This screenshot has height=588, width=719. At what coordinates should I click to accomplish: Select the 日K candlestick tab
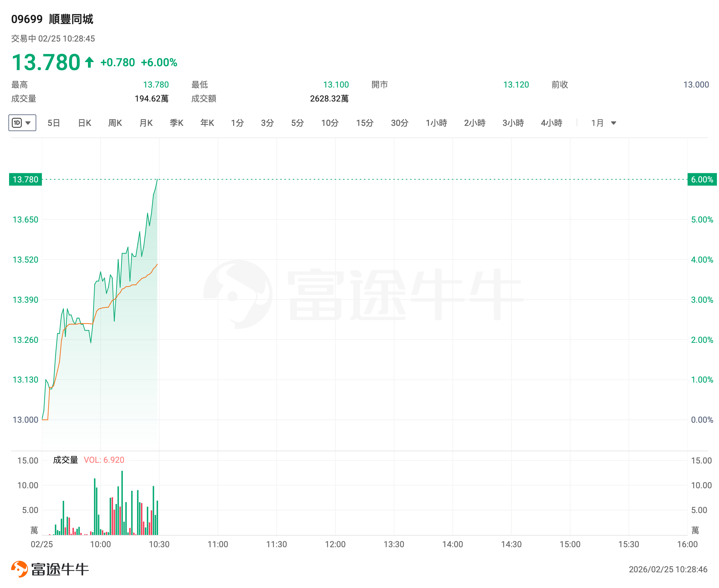[x=84, y=123]
